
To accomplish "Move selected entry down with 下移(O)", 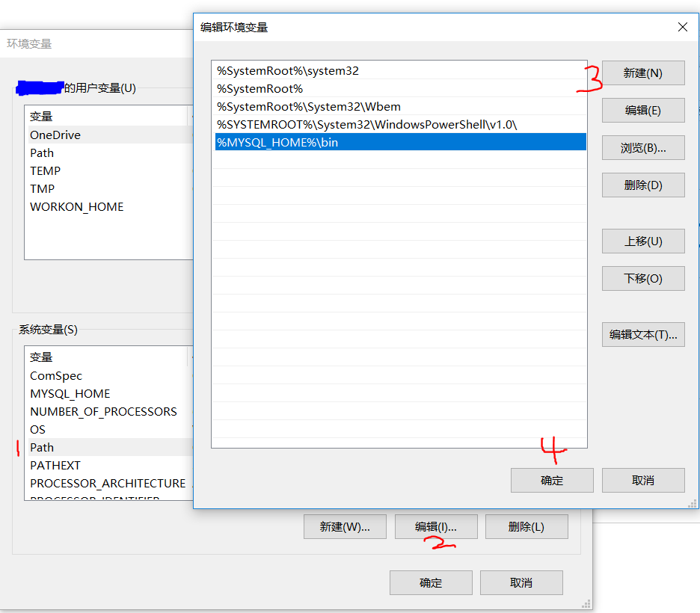I will (x=642, y=278).
